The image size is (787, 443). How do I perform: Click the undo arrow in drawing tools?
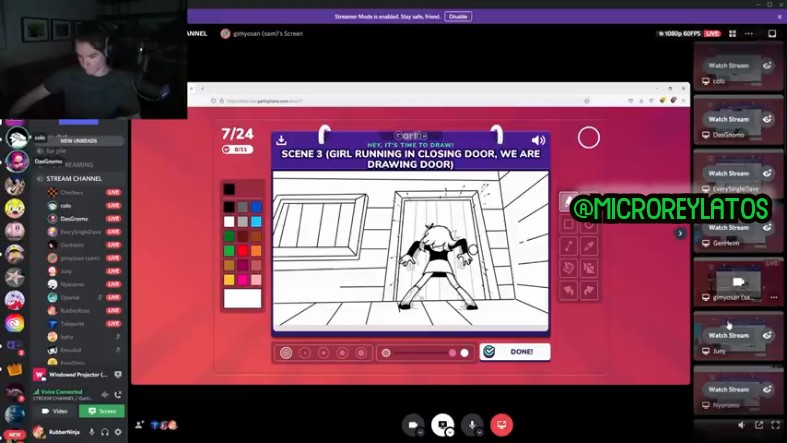pyautogui.click(x=569, y=290)
